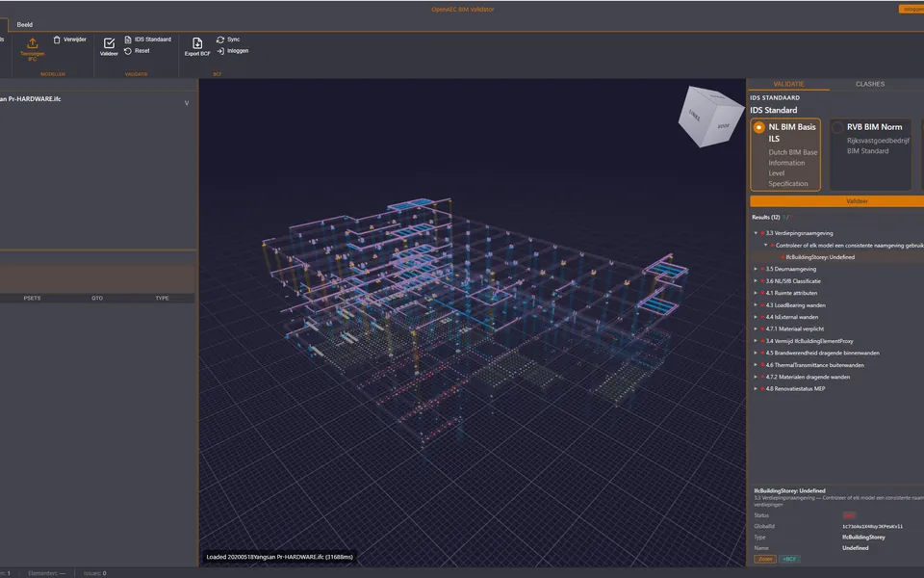Click the 'Results (12)' header text
The width and height of the screenshot is (924, 578).
[765, 217]
